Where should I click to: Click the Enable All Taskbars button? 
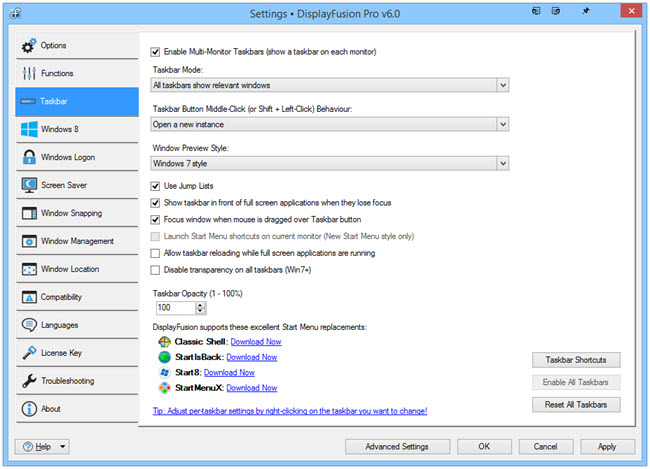click(576, 382)
